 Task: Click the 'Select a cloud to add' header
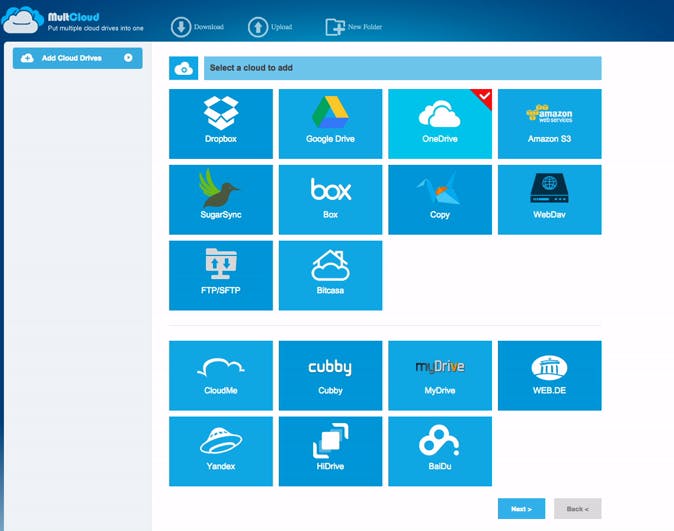point(402,68)
